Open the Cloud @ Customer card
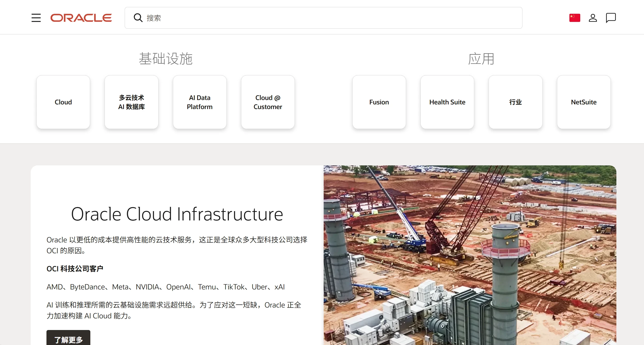The width and height of the screenshot is (644, 345). click(x=268, y=102)
